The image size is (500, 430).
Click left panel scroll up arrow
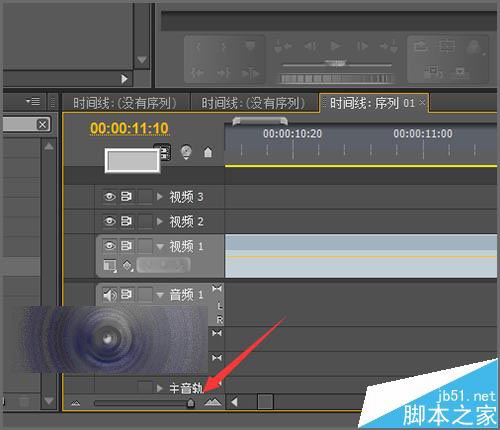click(x=49, y=146)
